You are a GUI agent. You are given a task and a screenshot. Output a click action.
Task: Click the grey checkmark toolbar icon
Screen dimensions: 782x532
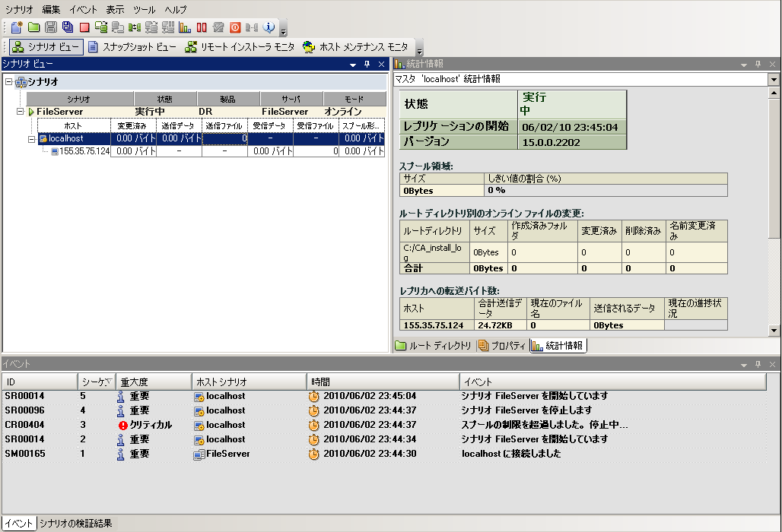point(218,27)
